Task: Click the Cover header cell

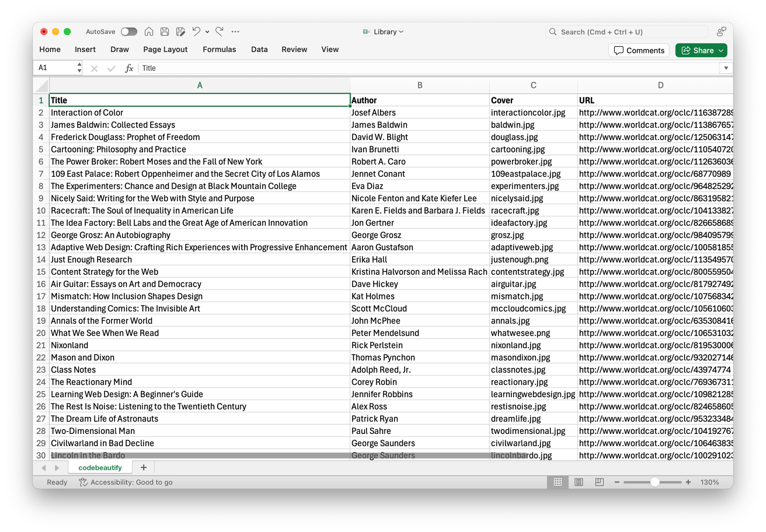Action: (533, 100)
